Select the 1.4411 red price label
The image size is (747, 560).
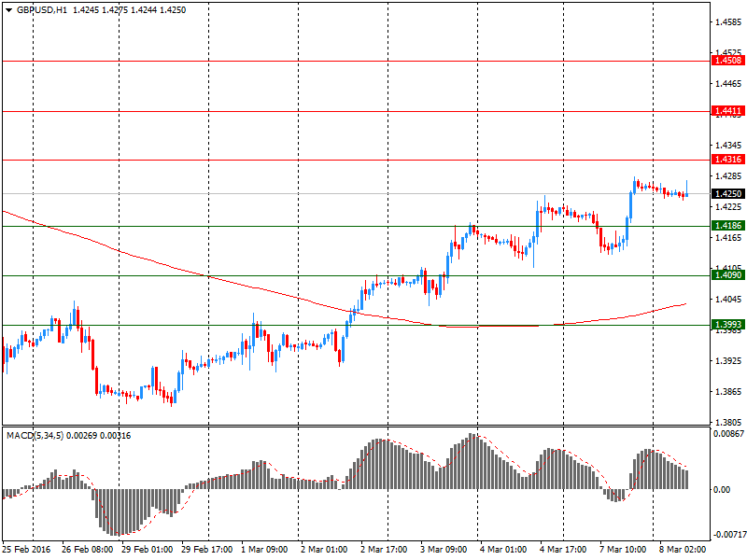click(x=728, y=111)
